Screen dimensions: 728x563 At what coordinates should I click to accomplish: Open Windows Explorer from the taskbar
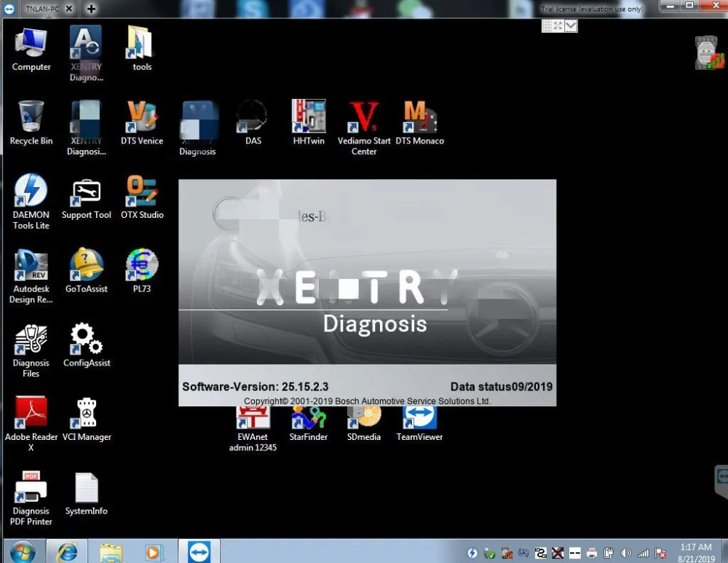pos(111,552)
